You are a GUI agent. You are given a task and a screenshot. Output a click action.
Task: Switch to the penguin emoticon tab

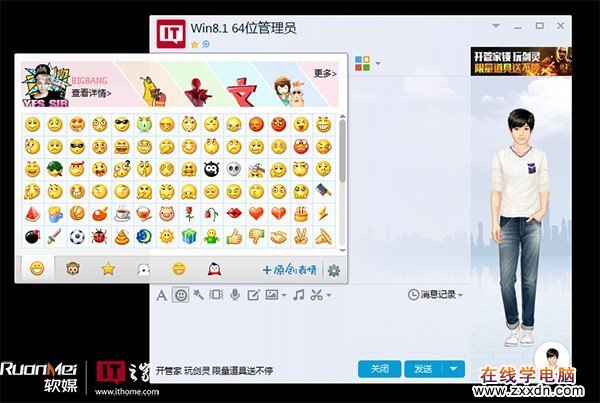[x=215, y=269]
